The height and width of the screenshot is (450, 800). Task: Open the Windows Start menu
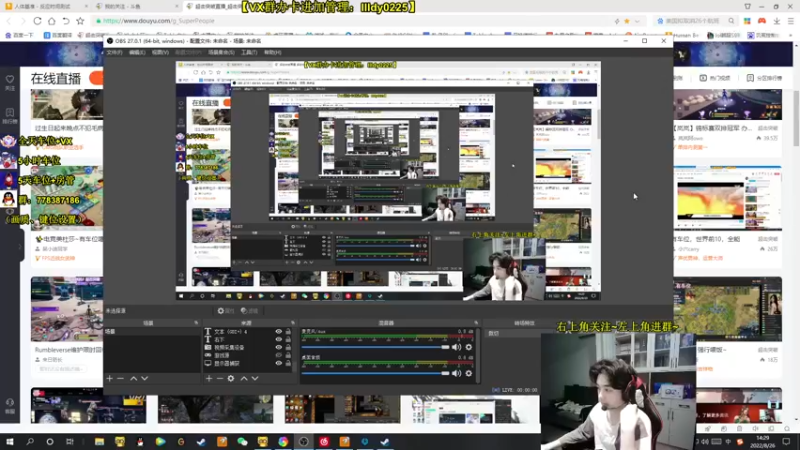[10, 442]
